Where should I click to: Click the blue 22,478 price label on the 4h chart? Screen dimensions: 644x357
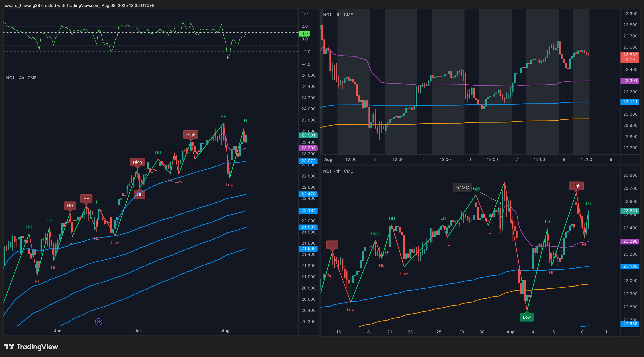pyautogui.click(x=308, y=194)
